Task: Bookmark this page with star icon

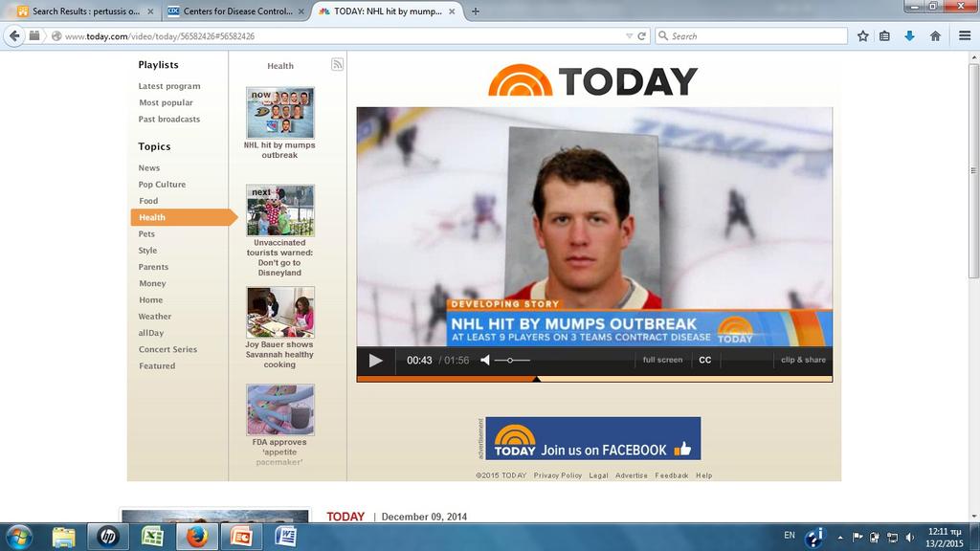Action: click(x=863, y=36)
